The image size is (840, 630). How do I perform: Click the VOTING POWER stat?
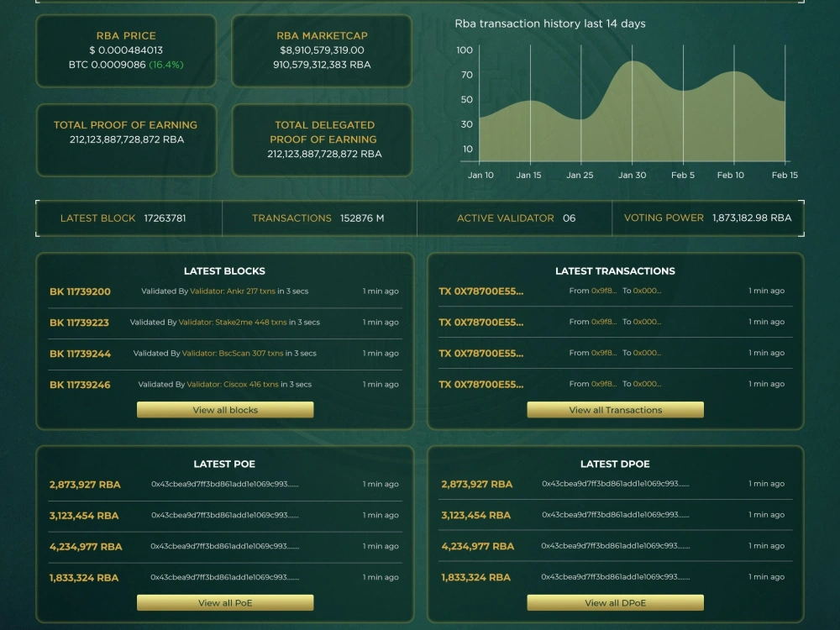pos(707,218)
